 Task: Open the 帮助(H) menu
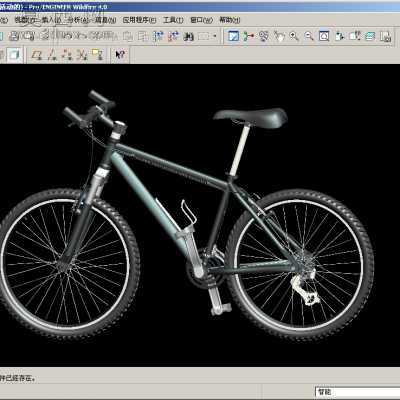coord(229,20)
